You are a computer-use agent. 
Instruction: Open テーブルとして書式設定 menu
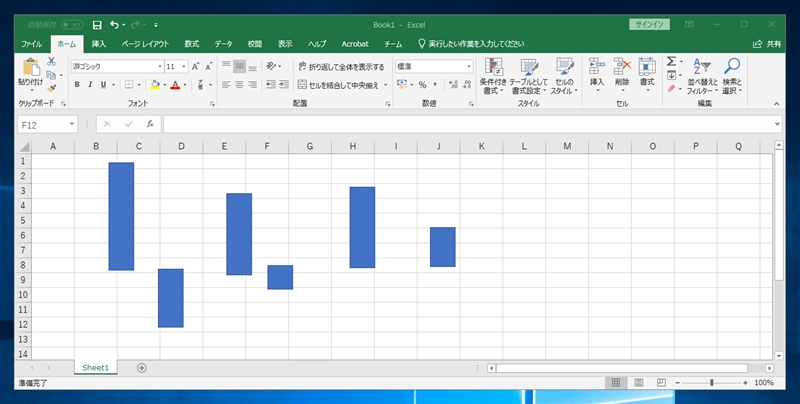coord(529,75)
